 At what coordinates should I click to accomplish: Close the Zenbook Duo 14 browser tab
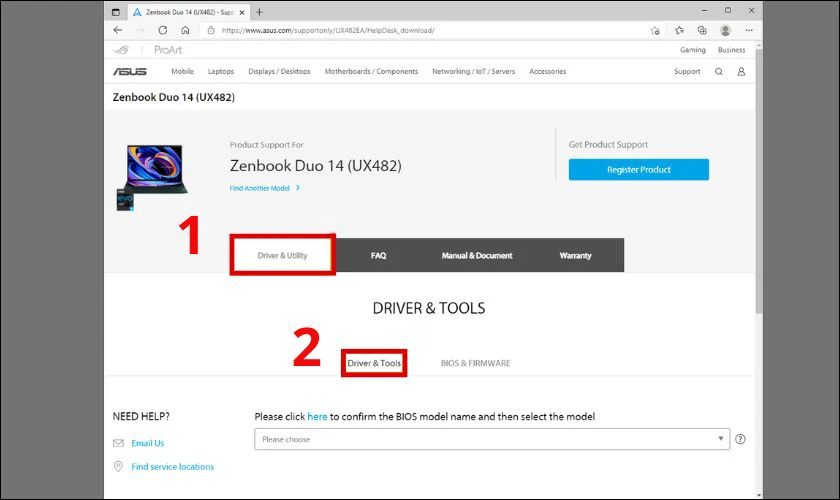242,12
